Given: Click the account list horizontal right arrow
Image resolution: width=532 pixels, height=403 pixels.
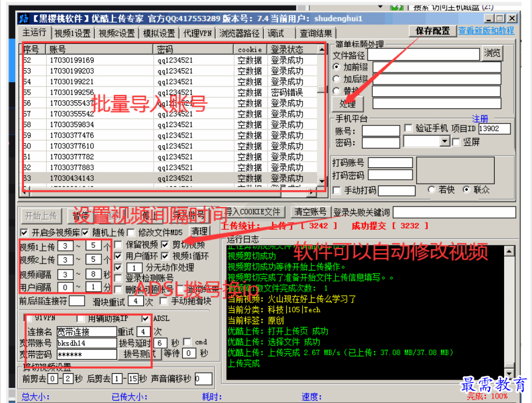Looking at the screenshot, I should coord(311,192).
